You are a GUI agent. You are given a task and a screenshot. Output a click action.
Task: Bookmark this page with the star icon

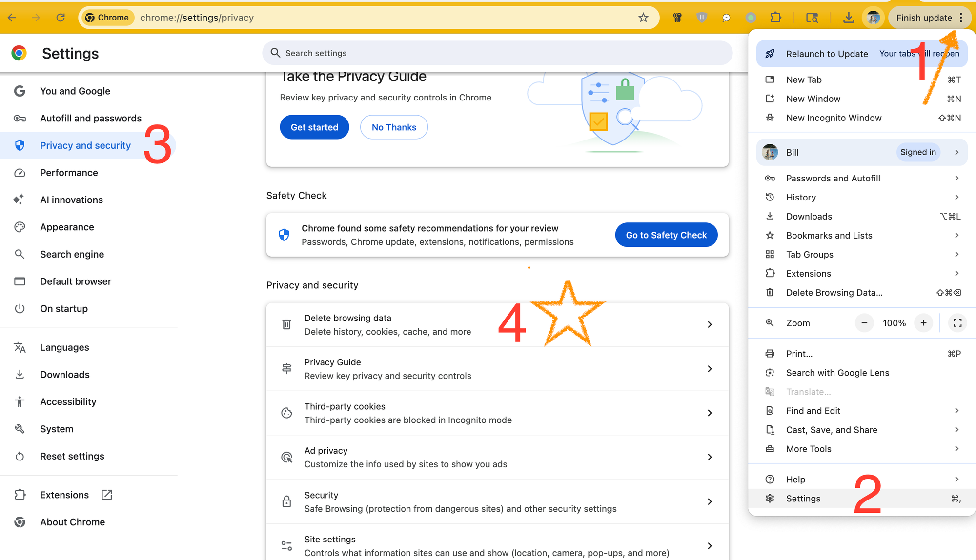643,18
